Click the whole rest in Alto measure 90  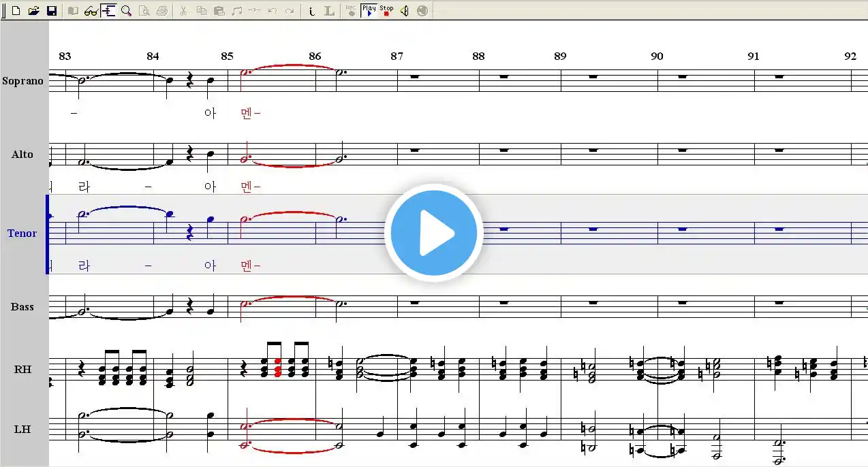pyautogui.click(x=683, y=150)
